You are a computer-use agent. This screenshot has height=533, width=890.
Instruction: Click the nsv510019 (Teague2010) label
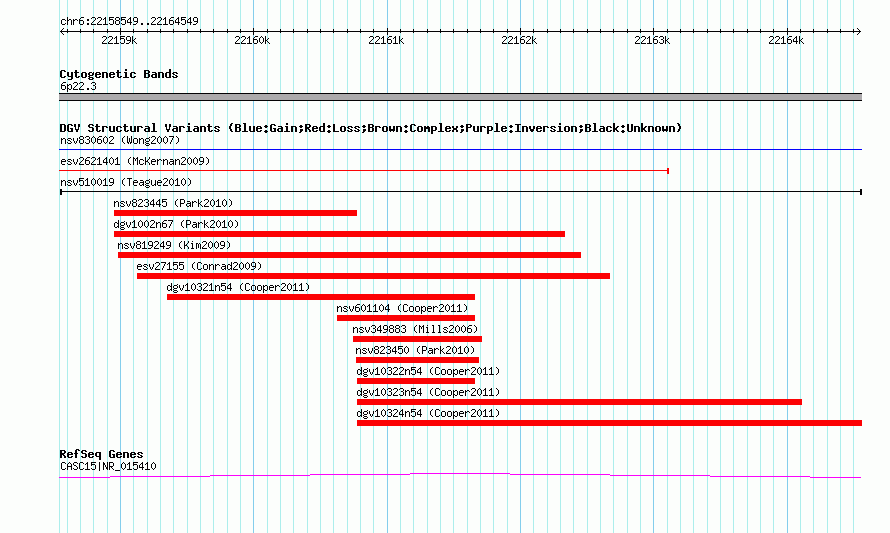(x=126, y=182)
